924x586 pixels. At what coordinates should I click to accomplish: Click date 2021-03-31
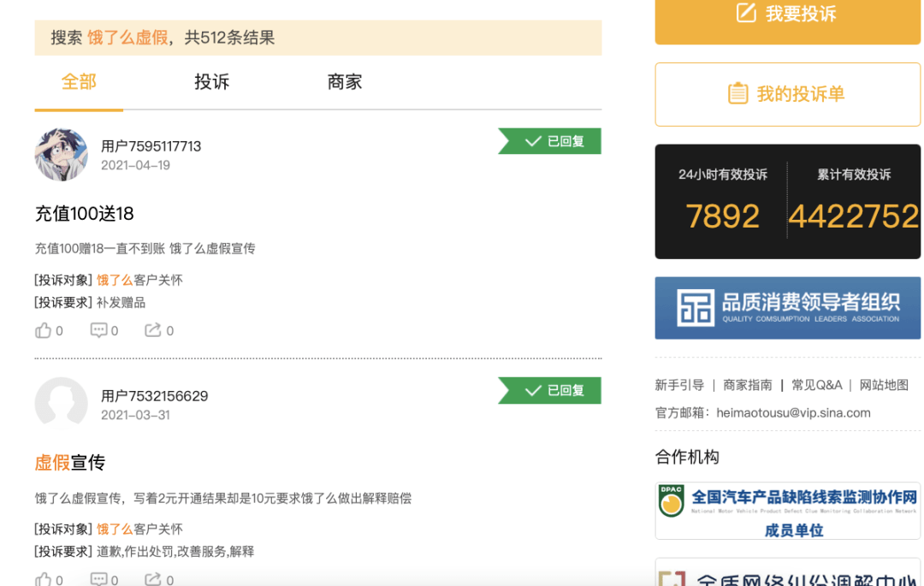pos(135,415)
